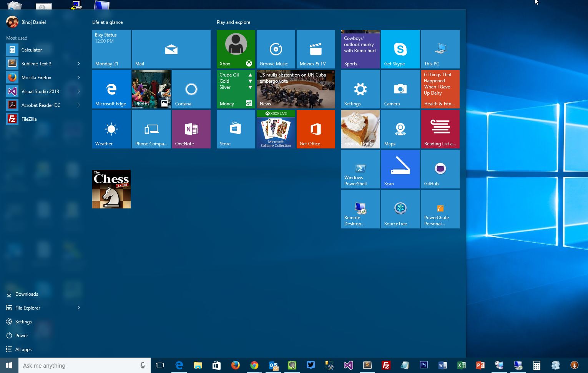
Task: Open the Photos tile
Action: [151, 89]
